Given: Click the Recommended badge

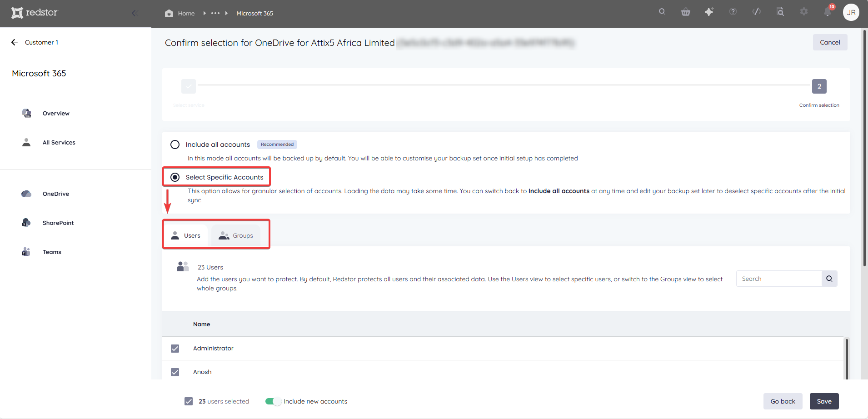Looking at the screenshot, I should (277, 145).
